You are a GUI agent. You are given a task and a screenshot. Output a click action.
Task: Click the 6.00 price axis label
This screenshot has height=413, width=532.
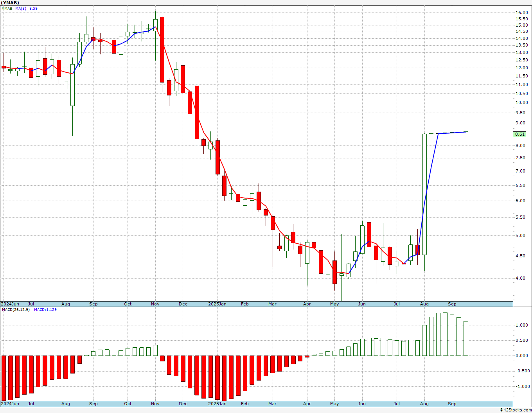(520, 201)
